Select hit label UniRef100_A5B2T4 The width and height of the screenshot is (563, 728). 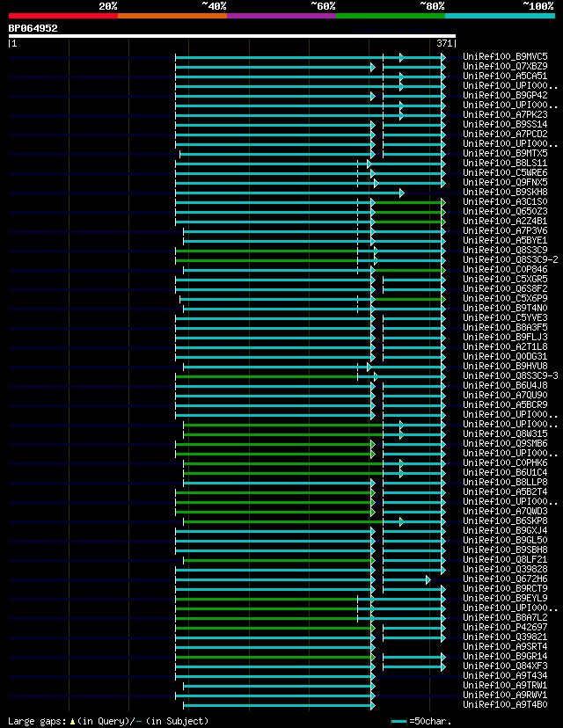506,492
